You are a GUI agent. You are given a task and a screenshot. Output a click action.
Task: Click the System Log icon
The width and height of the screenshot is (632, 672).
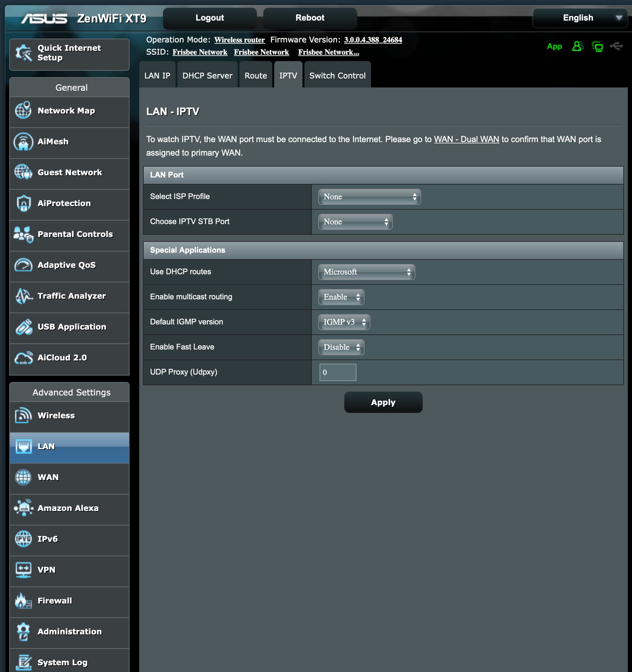23,662
